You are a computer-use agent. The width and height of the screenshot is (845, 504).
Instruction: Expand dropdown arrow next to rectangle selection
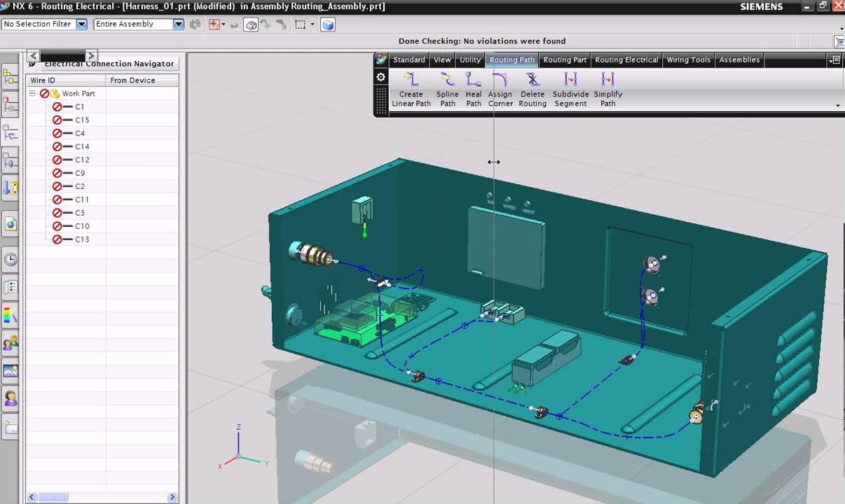click(x=312, y=24)
